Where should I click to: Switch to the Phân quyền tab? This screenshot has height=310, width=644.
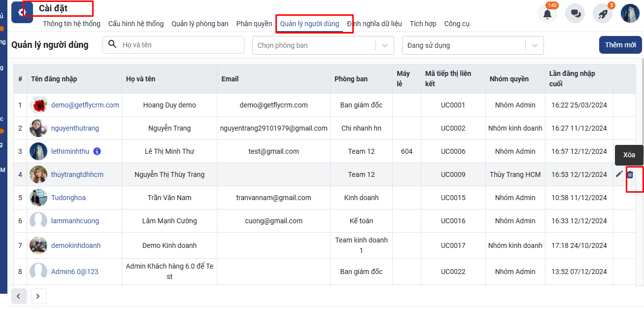(254, 24)
